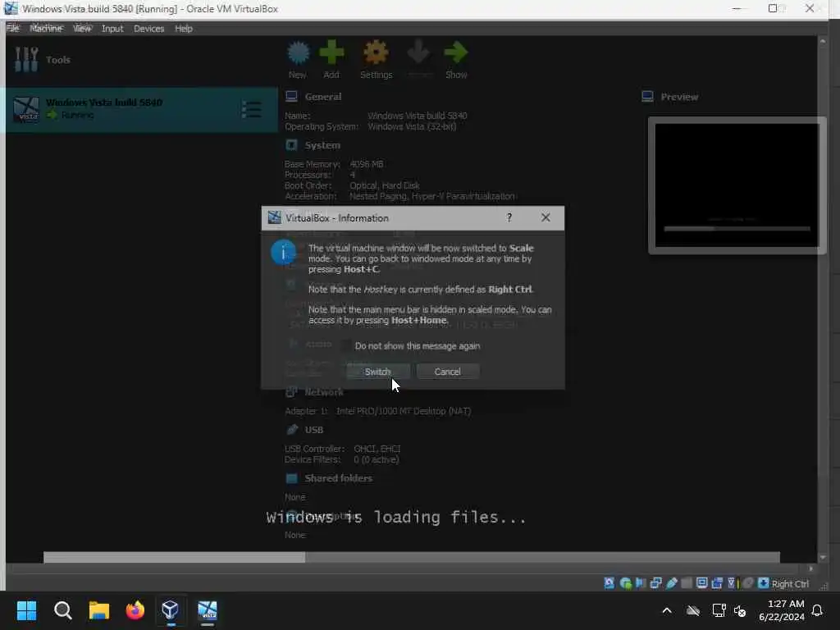Image resolution: width=840 pixels, height=630 pixels.
Task: Click the recording status bar indicator
Action: coord(717,583)
